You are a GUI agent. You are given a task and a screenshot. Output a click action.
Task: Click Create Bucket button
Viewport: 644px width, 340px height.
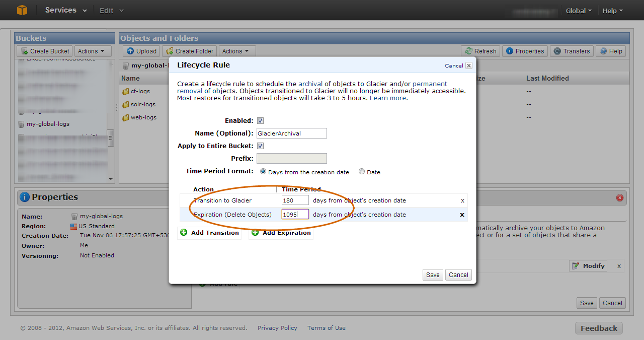coord(45,51)
